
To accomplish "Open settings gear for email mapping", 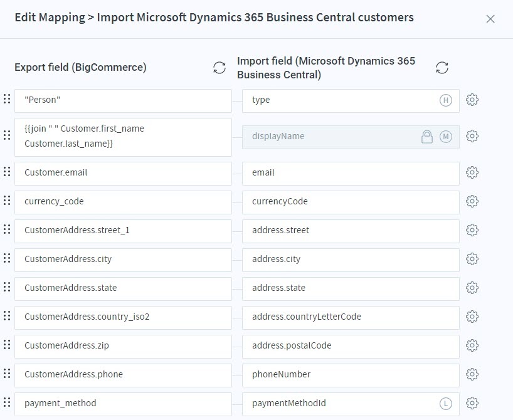I will (472, 172).
